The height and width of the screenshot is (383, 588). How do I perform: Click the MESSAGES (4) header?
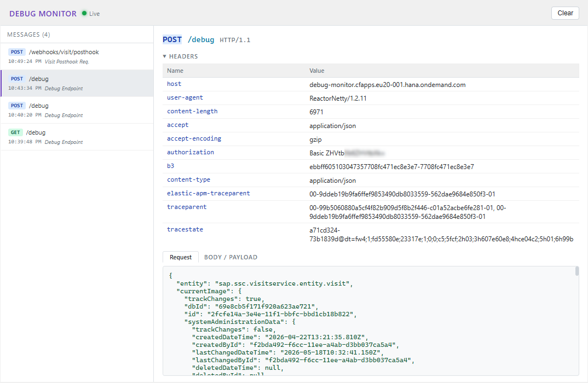pyautogui.click(x=28, y=34)
